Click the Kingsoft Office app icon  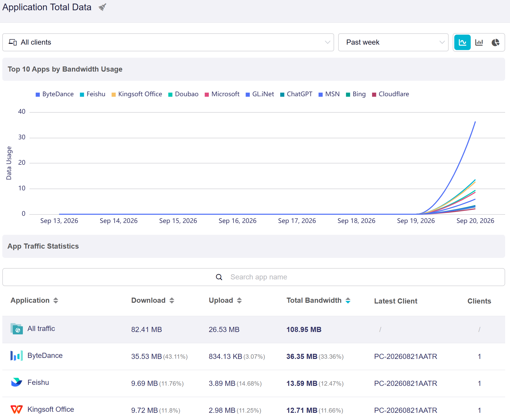click(x=17, y=409)
